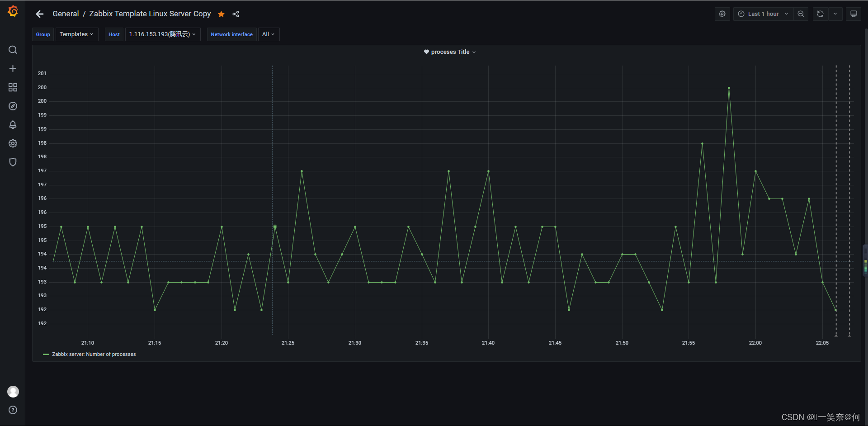Click the Host variable label
This screenshot has width=868, height=426.
114,34
